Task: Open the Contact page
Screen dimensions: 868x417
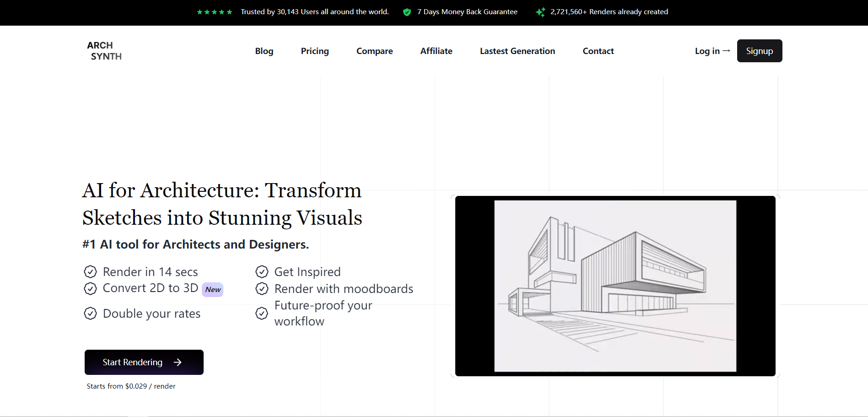Action: pos(598,51)
